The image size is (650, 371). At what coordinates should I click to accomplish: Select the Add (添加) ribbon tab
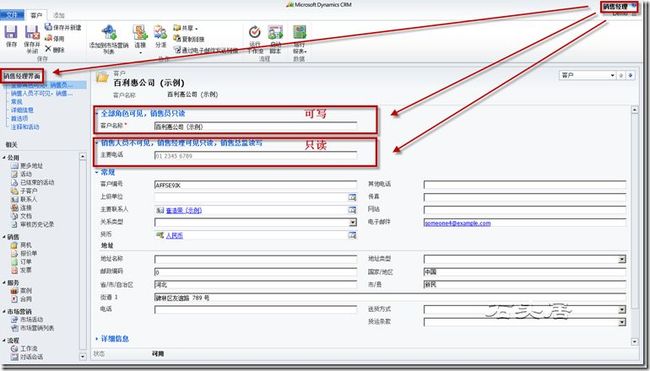(59, 15)
